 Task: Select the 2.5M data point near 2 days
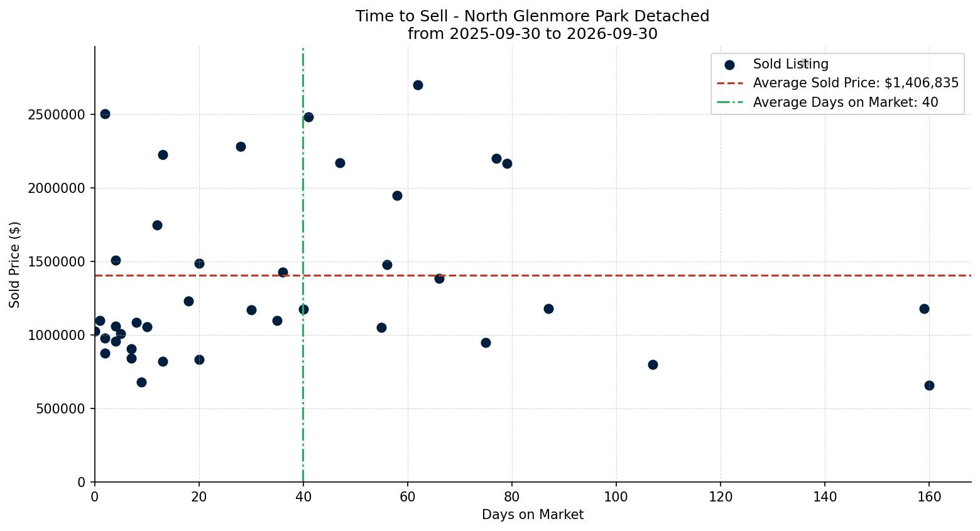click(x=105, y=114)
